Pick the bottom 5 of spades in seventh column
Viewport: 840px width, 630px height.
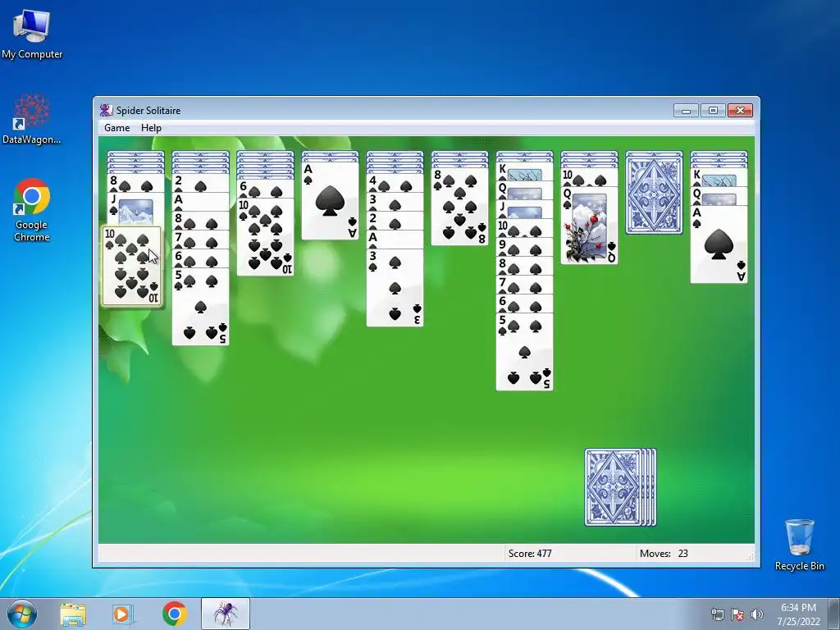524,351
